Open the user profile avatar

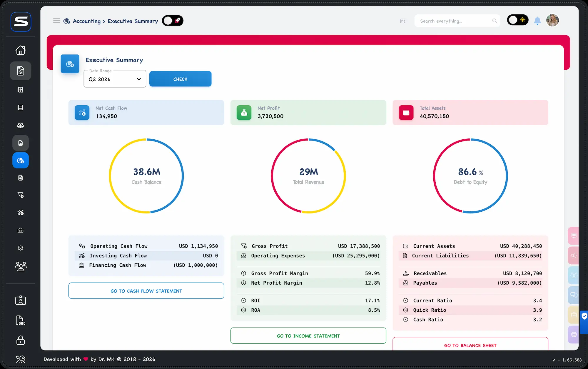click(552, 20)
